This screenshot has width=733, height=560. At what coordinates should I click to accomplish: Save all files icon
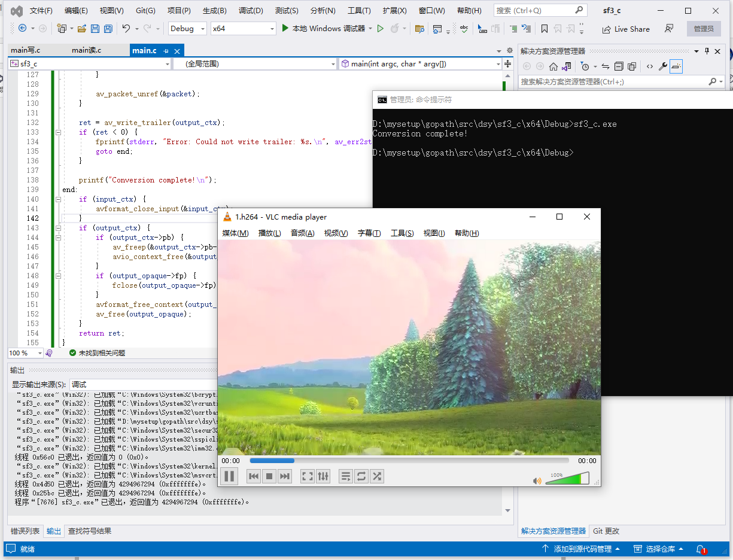pos(108,28)
